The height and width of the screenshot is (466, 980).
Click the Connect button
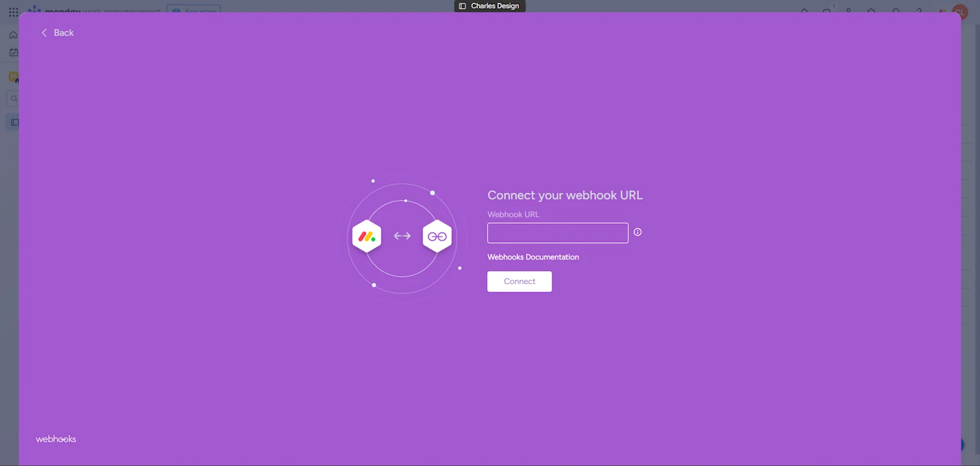(x=519, y=282)
